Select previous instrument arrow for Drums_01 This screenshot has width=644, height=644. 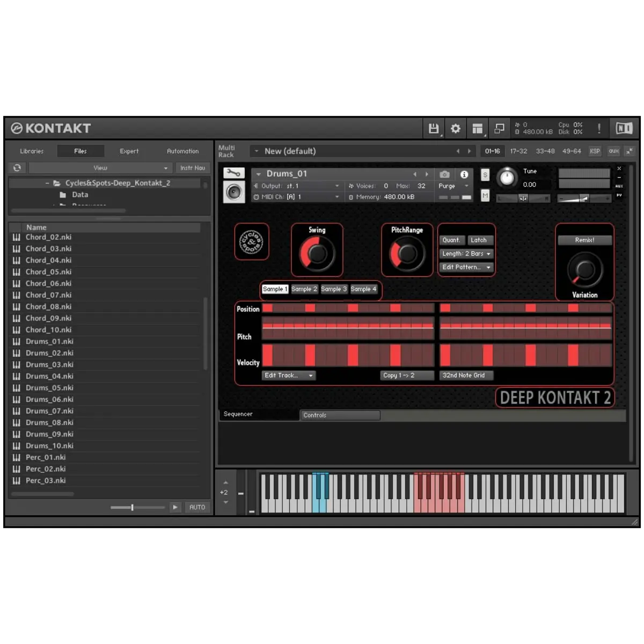415,174
